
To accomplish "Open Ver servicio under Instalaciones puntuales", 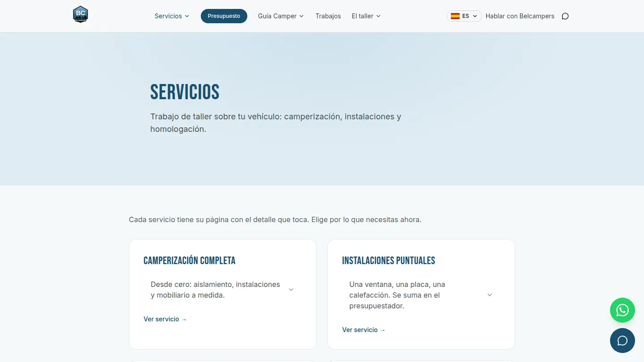I will [364, 330].
